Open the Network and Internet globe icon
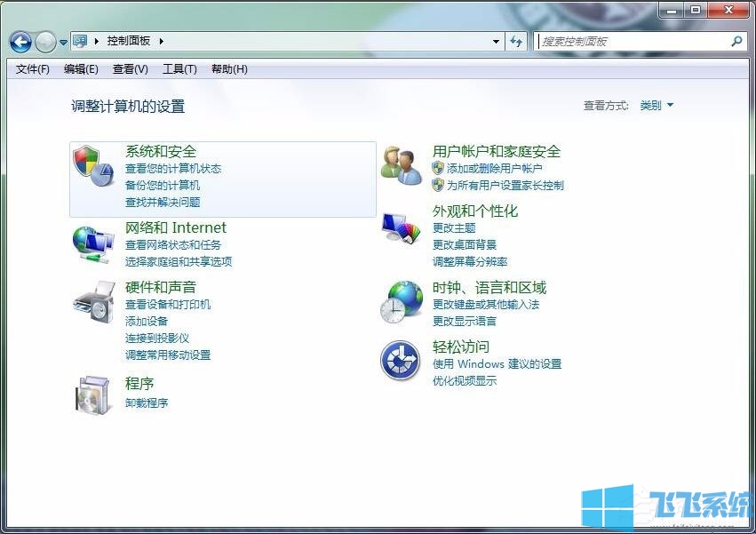Viewport: 756px width, 534px height. pos(93,243)
